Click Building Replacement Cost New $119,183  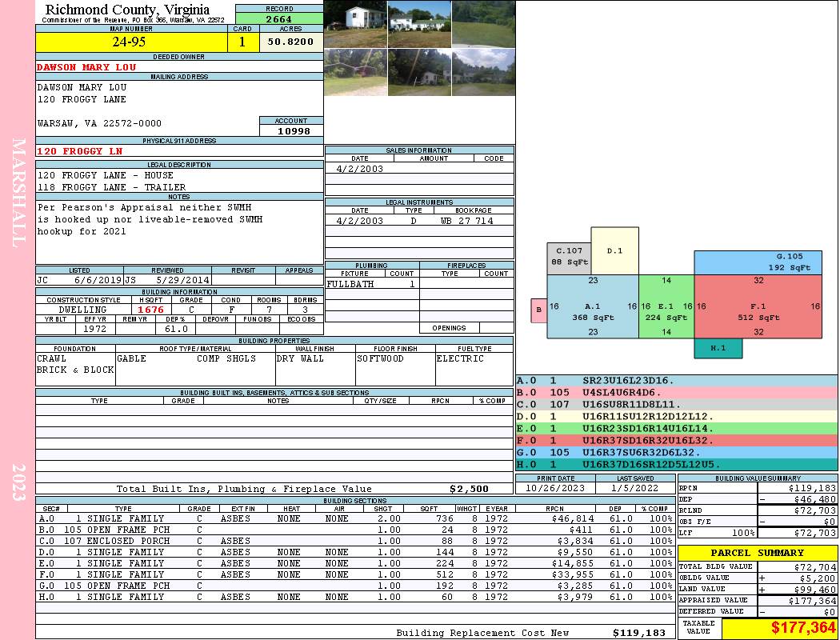[639, 633]
